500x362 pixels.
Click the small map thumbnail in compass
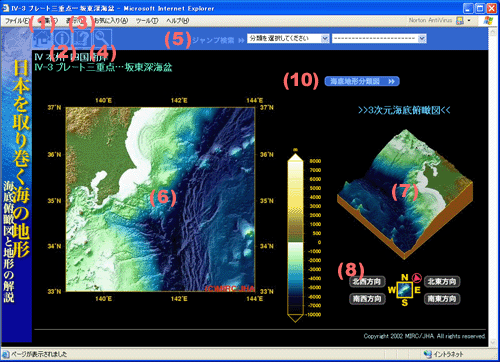(405, 290)
